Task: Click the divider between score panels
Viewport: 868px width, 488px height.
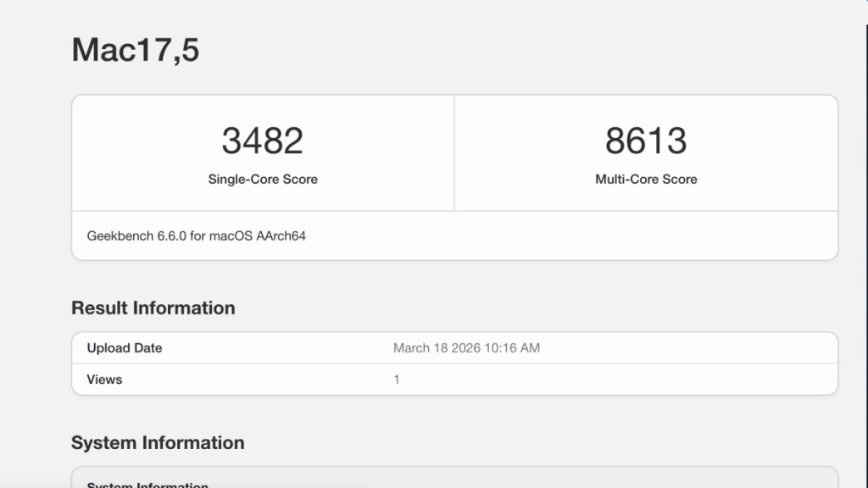Action: (455, 151)
